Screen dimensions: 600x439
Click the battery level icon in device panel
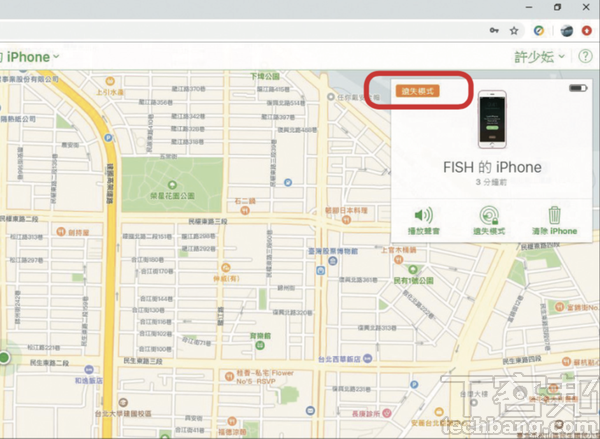578,88
